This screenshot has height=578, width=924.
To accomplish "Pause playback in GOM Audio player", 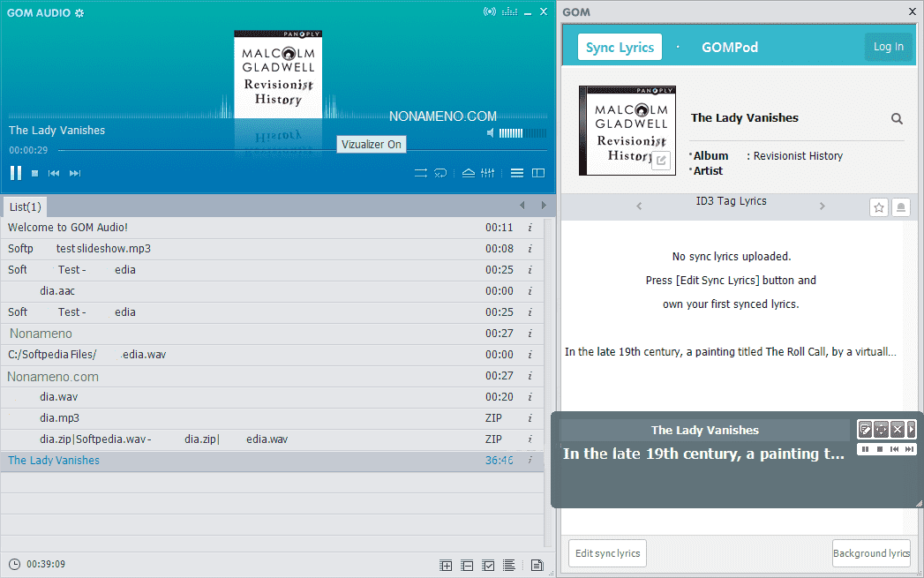I will pos(15,173).
